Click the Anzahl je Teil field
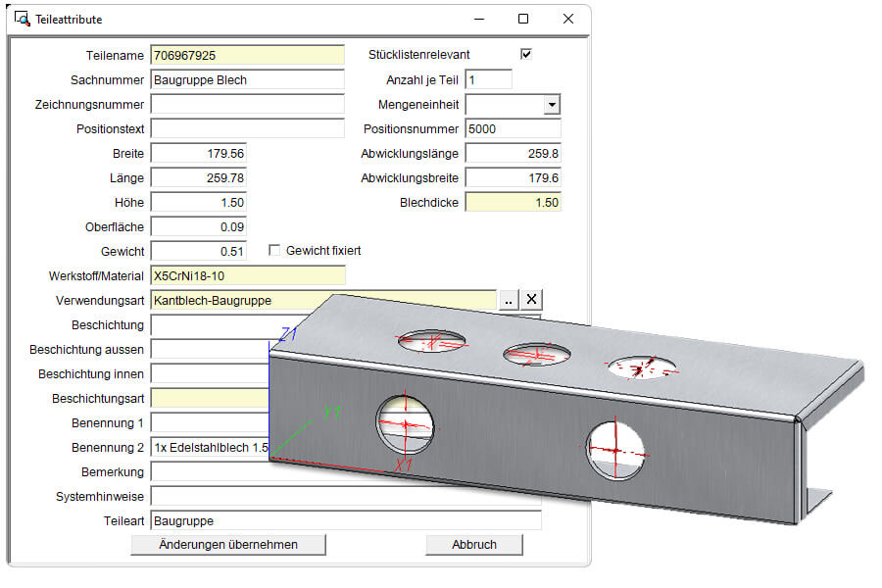Image resolution: width=882 pixels, height=588 pixels. click(488, 79)
